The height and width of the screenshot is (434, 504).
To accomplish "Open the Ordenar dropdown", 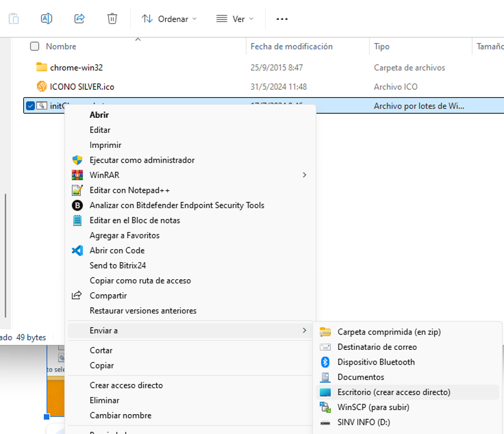I will (x=170, y=19).
